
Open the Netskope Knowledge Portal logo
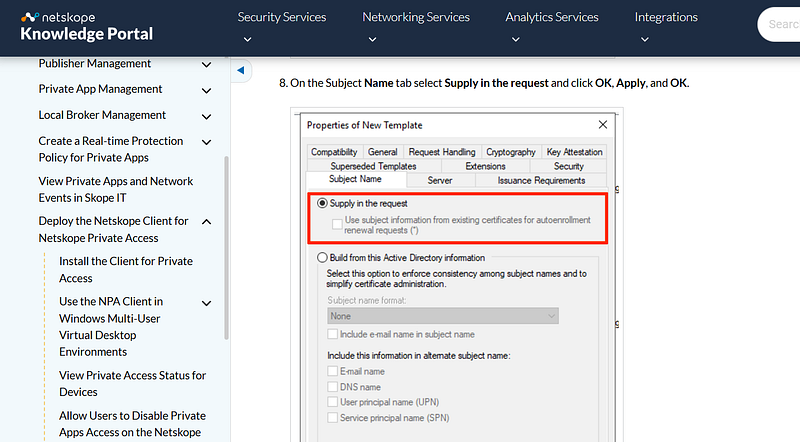pos(86,27)
